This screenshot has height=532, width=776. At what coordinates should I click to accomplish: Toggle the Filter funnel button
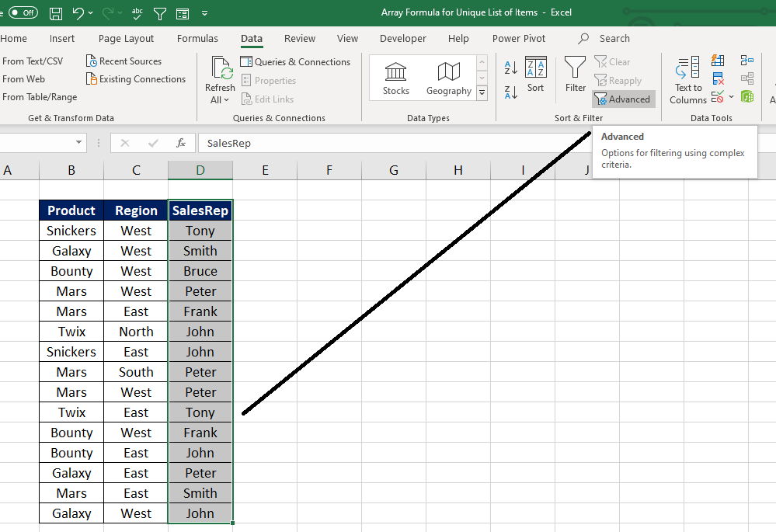point(575,75)
